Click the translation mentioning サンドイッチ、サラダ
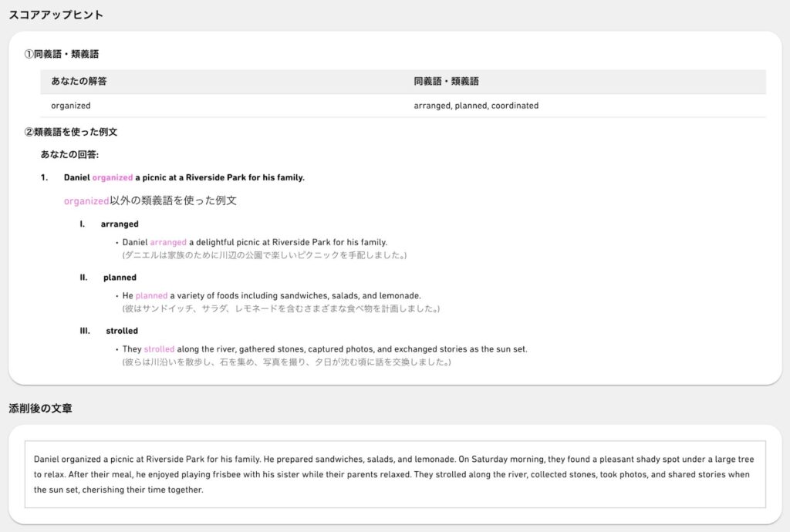Viewport: 790px width, 532px height. [x=281, y=308]
